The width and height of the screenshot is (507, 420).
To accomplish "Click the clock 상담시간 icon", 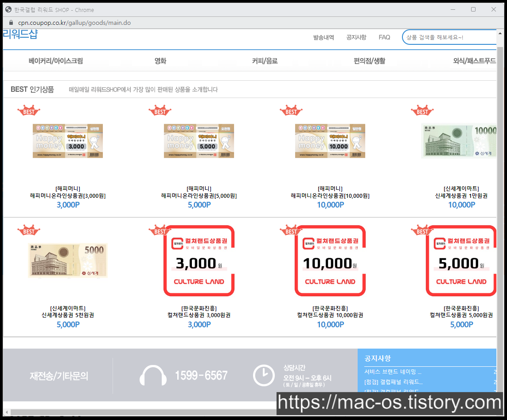I will 264,375.
